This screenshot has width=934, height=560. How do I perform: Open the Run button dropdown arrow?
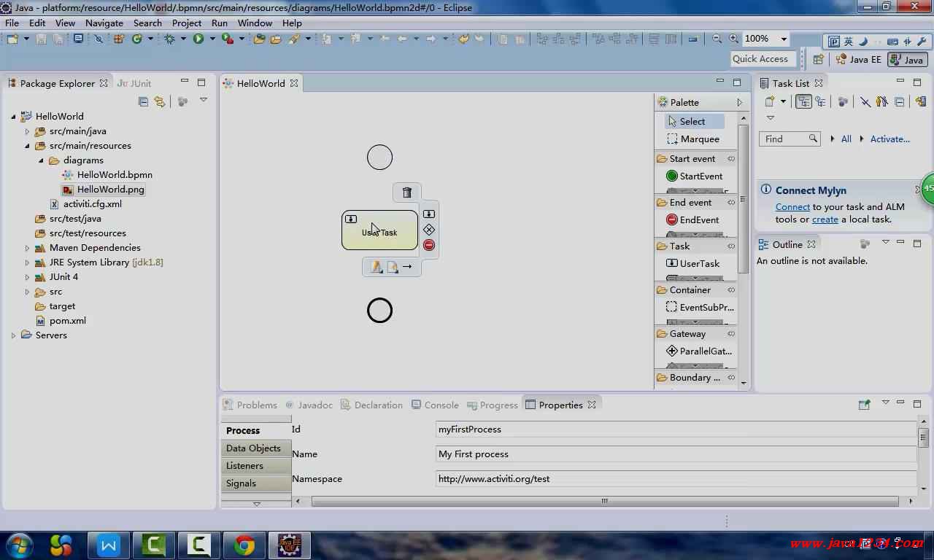pyautogui.click(x=212, y=39)
